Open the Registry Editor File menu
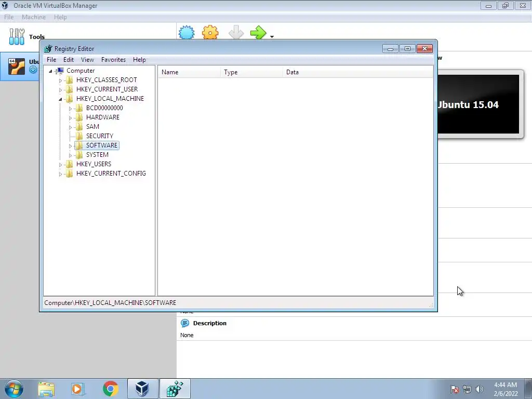 point(51,60)
